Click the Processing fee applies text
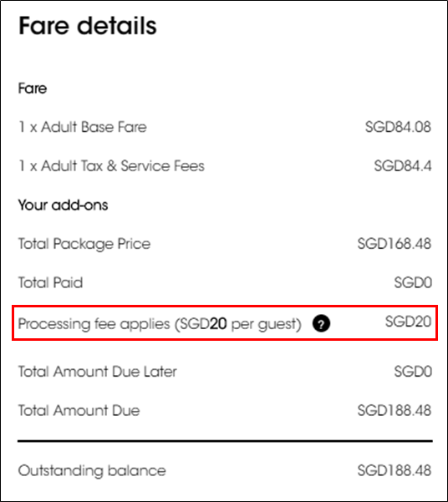Viewport: 448px width, 502px height. click(160, 324)
